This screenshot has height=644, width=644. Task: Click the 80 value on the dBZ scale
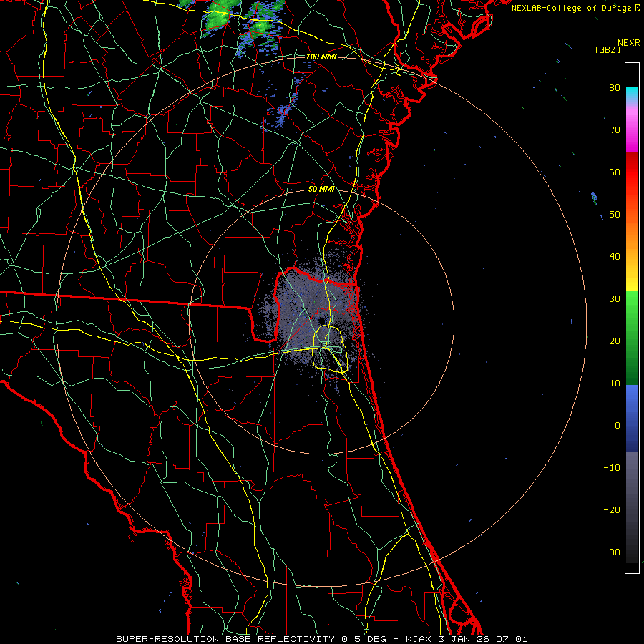pos(615,88)
